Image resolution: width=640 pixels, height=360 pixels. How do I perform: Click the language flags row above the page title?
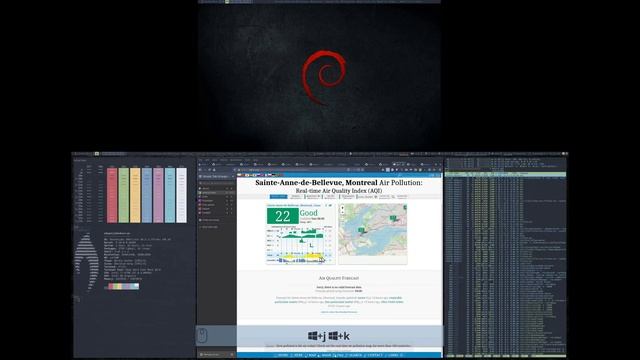(260, 175)
